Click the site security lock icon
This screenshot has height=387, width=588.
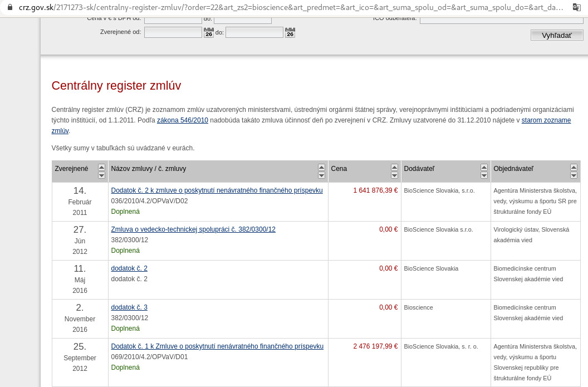pos(9,8)
